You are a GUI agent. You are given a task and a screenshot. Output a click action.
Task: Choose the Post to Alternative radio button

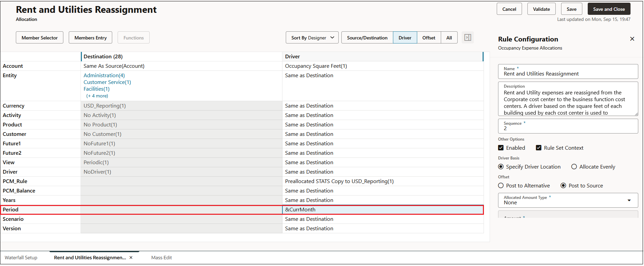(501, 185)
